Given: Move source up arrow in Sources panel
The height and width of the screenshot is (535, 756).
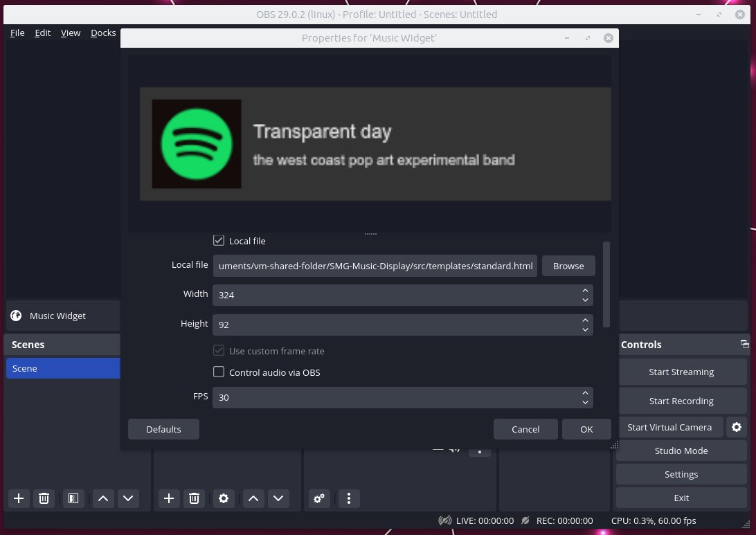Looking at the screenshot, I should (x=253, y=498).
